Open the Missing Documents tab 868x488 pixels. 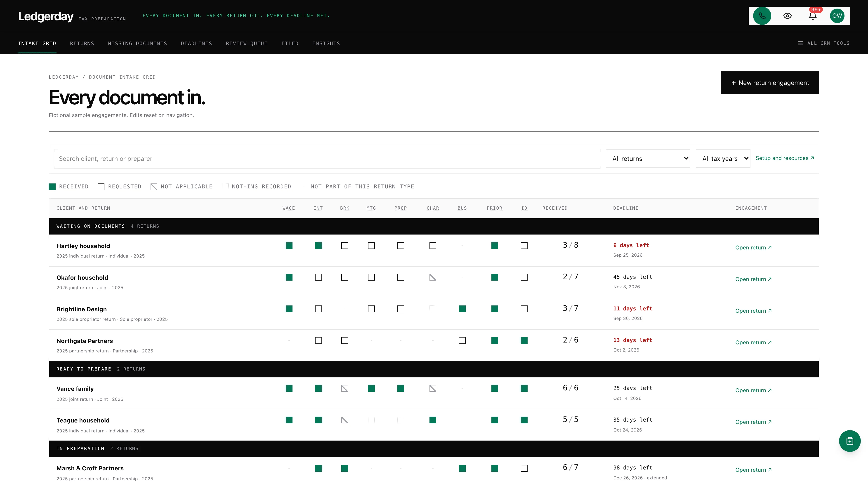click(137, 43)
